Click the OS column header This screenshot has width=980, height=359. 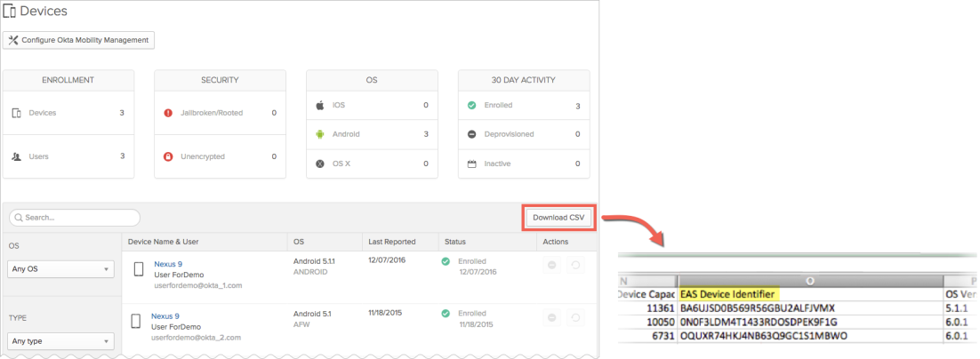coord(298,242)
